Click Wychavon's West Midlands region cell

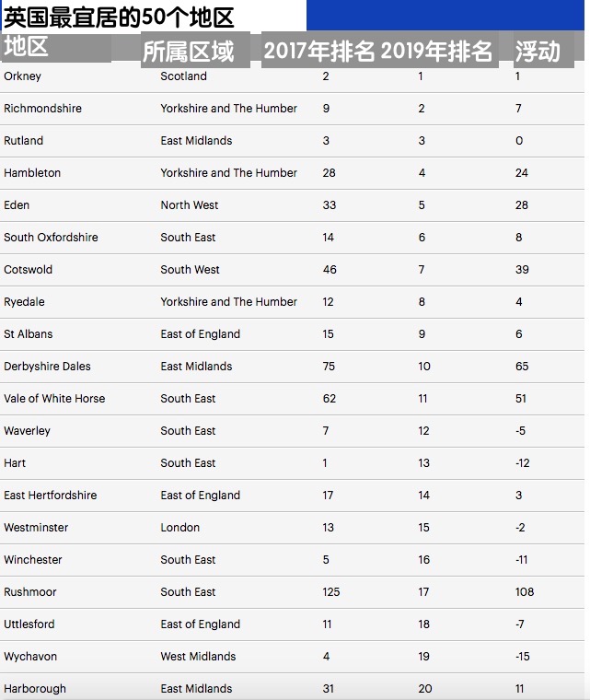[x=198, y=657]
